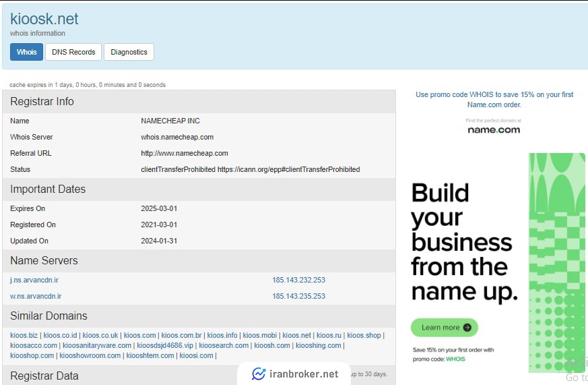Open similar domain kioosearch.com
Screen dimensions: 588x385
(x=224, y=345)
